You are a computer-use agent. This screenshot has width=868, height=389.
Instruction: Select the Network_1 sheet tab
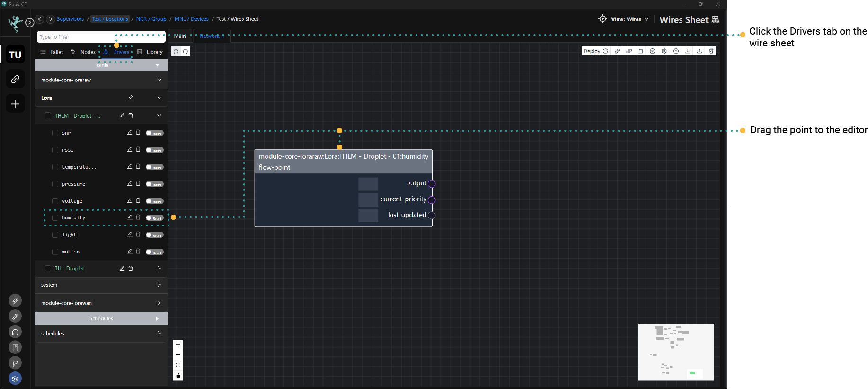click(x=212, y=36)
